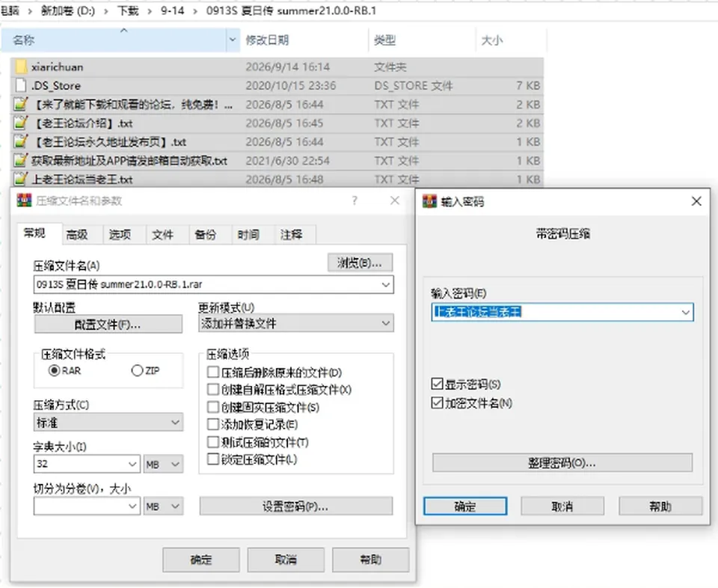Click the help question mark in archive dialog
This screenshot has width=718, height=588.
355,200
